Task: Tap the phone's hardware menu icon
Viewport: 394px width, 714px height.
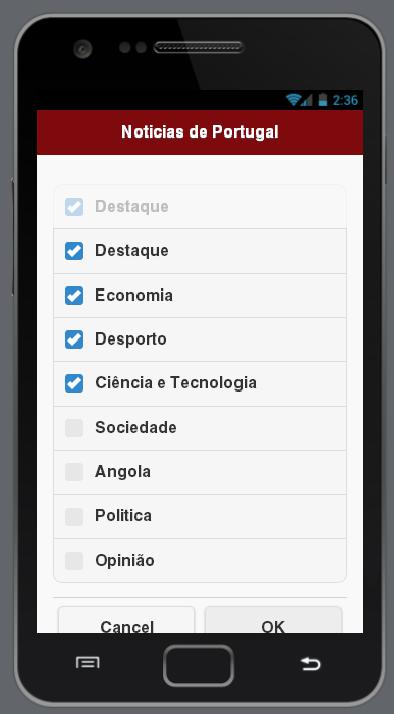Action: coord(87,663)
